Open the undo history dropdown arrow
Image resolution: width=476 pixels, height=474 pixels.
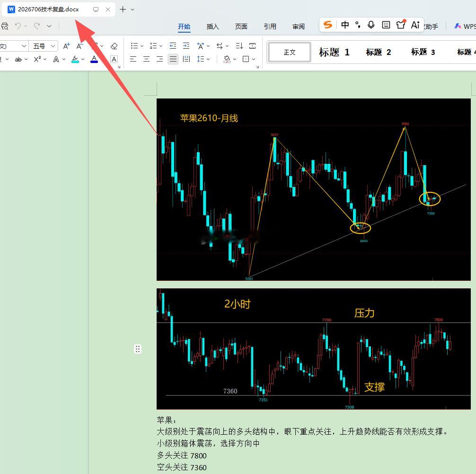tap(26, 27)
